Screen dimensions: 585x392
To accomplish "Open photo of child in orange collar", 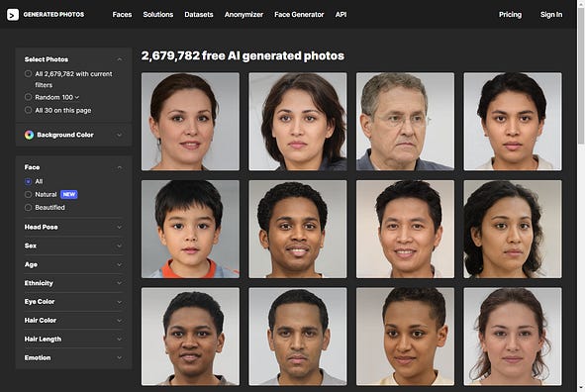I will 190,229.
